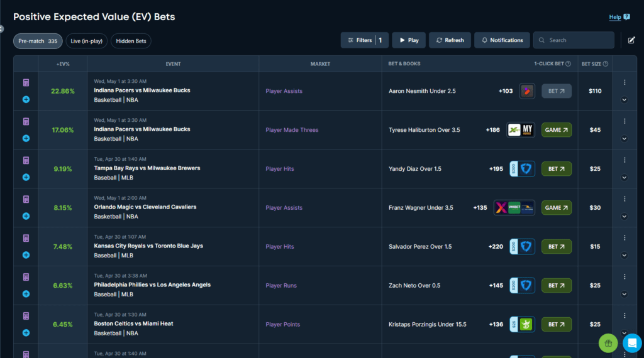Expand the Tyrese Haliburton Over 3.5 row
Viewport: 644px width, 358px height.
coord(625,139)
